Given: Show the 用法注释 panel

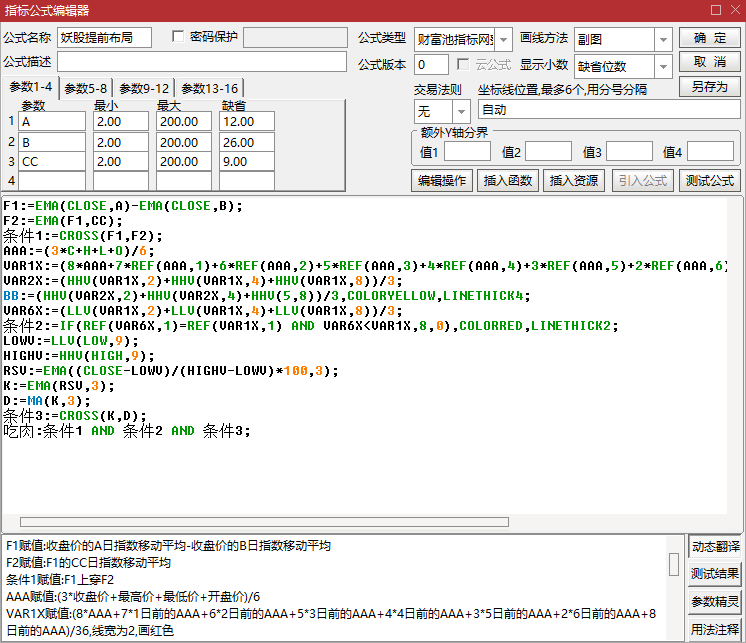Looking at the screenshot, I should pos(715,629).
